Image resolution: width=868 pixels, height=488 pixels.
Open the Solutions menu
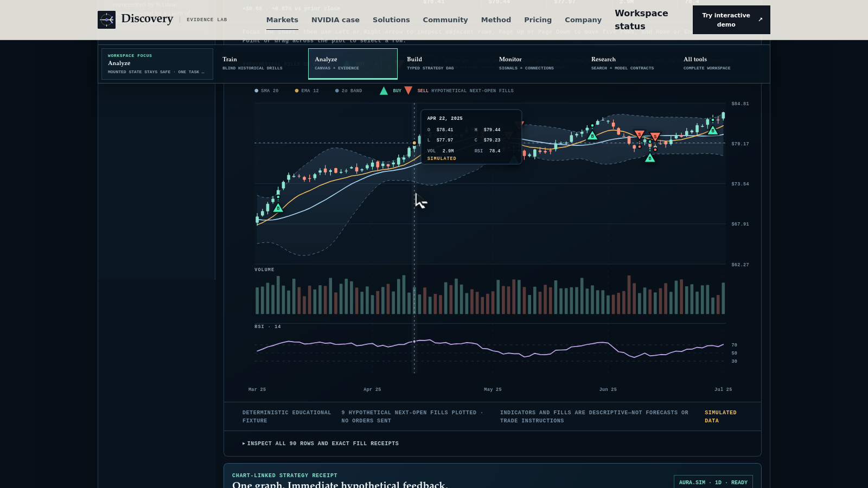[x=391, y=20]
